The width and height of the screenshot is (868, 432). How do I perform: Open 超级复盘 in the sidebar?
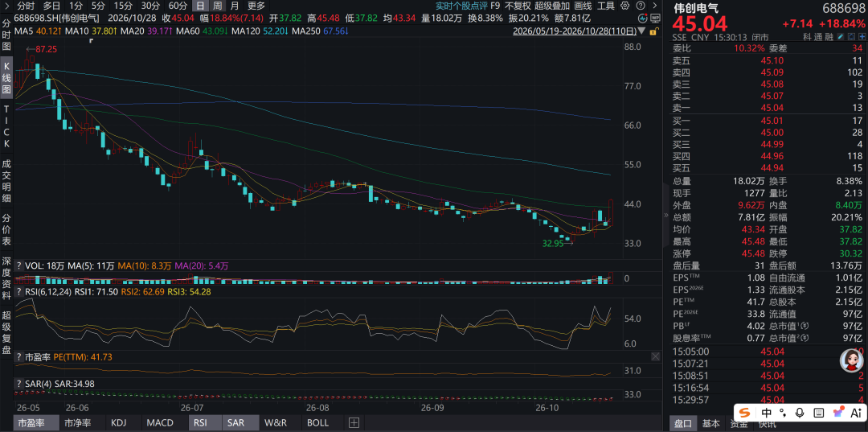(6, 333)
